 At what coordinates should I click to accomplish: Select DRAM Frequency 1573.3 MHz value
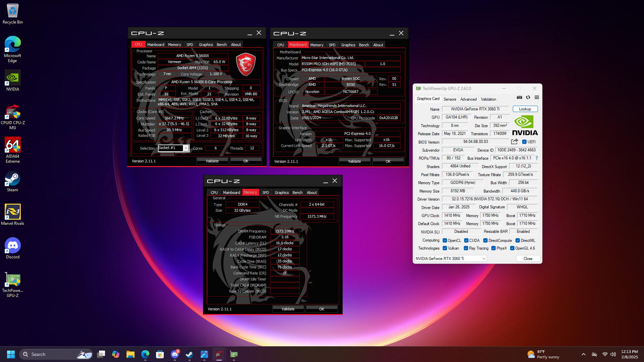pos(285,231)
